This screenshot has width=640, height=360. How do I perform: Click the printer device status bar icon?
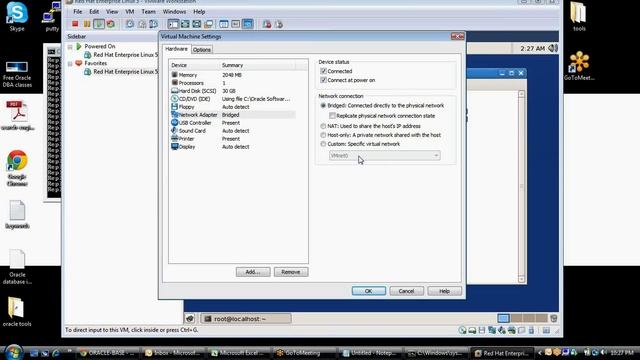511,330
